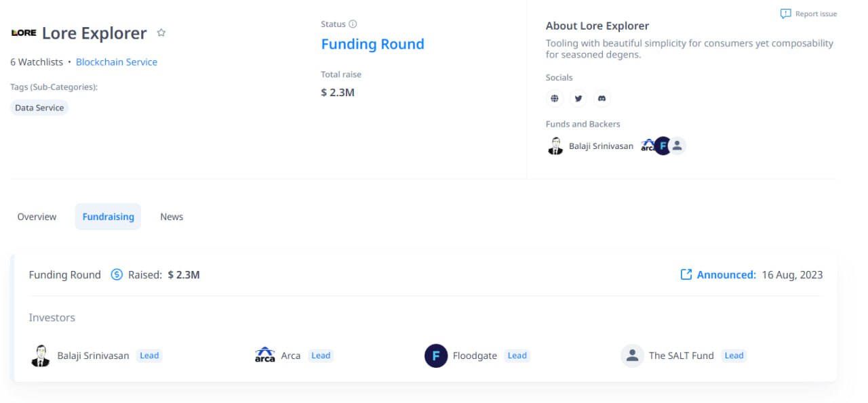Viewport: 868px width, 403px height.
Task: Open the News tab
Action: 172,217
